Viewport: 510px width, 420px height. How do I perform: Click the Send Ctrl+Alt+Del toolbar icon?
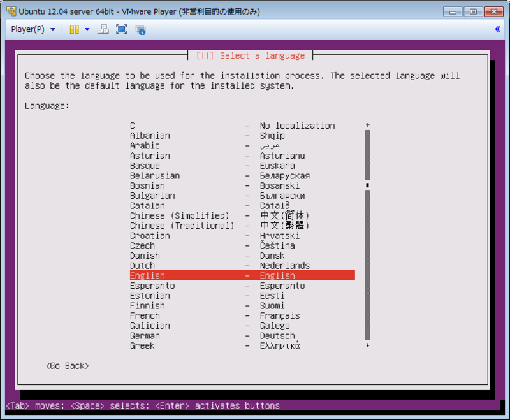point(103,29)
